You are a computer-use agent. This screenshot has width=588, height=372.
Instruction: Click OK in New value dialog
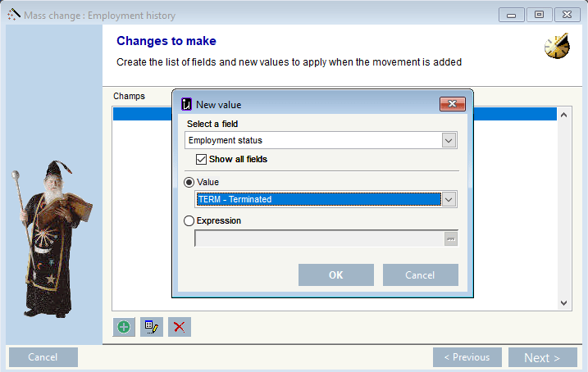point(335,275)
